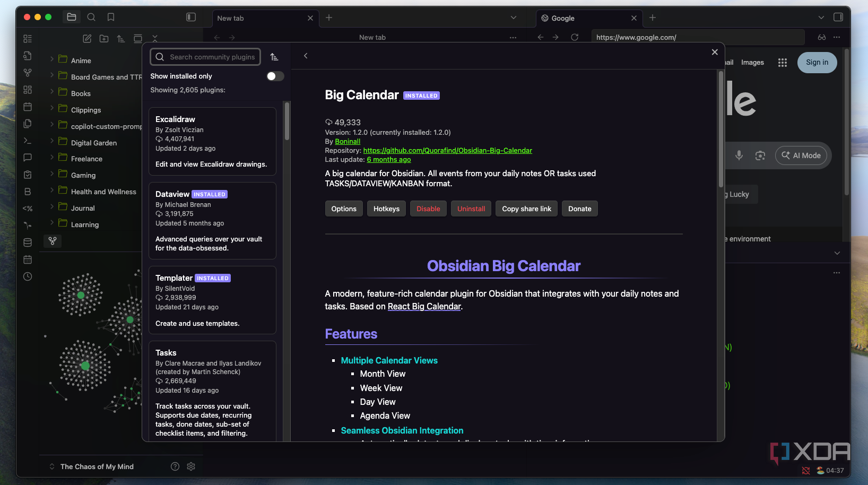Open the vault switcher The Chaos of My Mind

(x=97, y=466)
